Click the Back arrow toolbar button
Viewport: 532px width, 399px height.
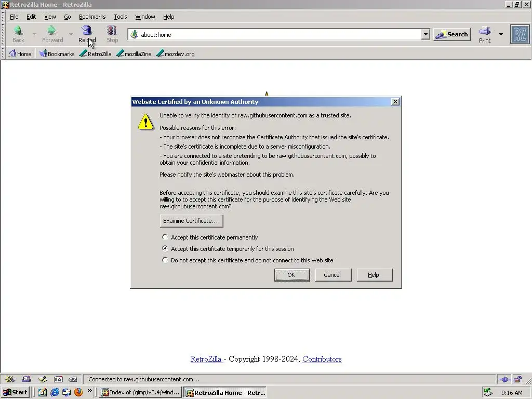click(x=18, y=34)
